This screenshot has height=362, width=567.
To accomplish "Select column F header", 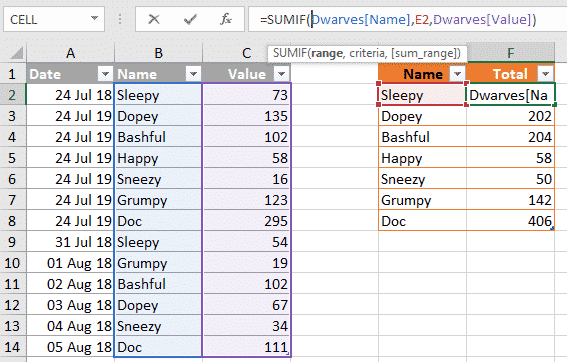I will [x=511, y=54].
